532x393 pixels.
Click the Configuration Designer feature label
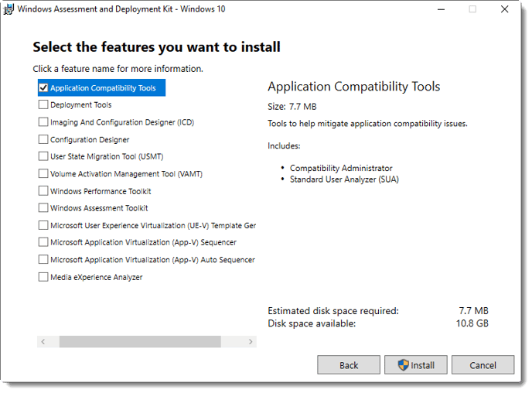[x=90, y=139]
